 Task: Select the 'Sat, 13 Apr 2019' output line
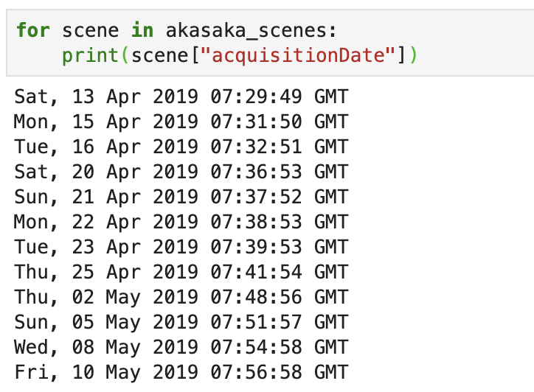[181, 97]
